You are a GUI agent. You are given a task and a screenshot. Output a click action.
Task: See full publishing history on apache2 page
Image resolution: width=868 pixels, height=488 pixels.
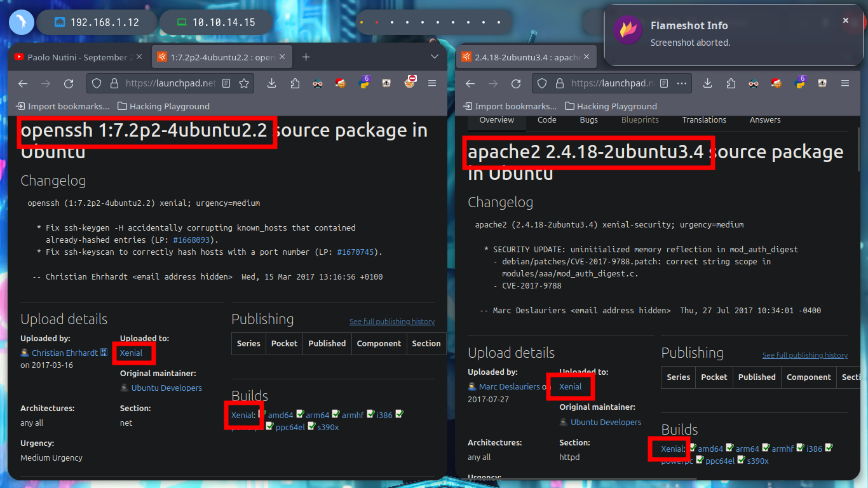point(805,355)
